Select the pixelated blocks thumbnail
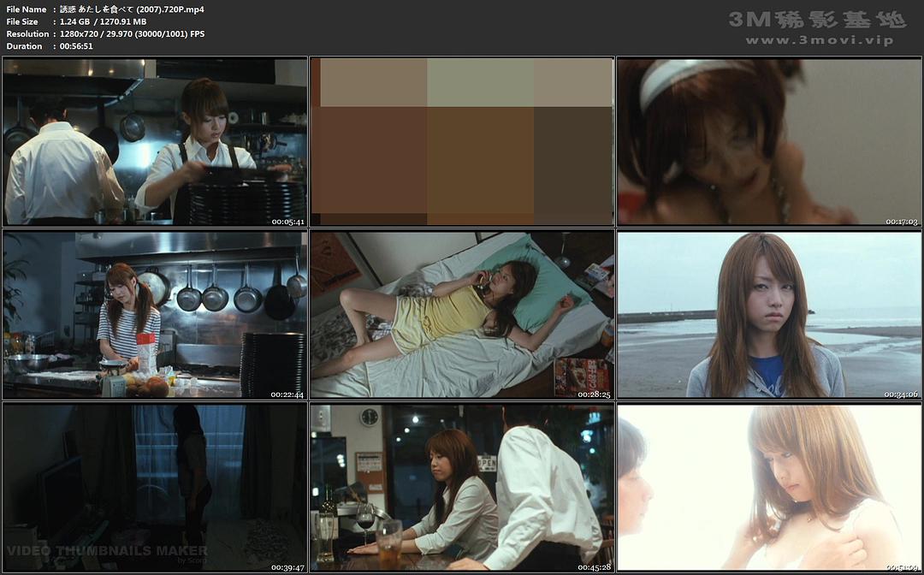924x575 pixels. tap(462, 142)
